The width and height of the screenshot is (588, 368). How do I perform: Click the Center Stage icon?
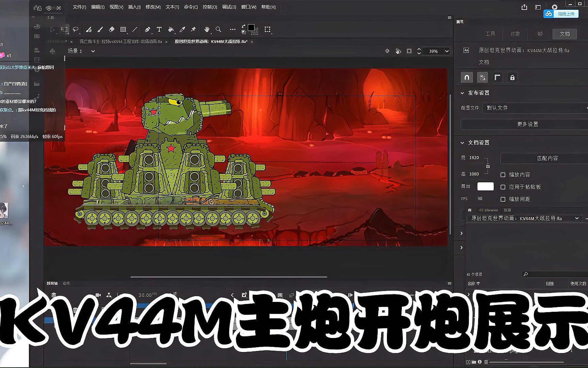[387, 51]
